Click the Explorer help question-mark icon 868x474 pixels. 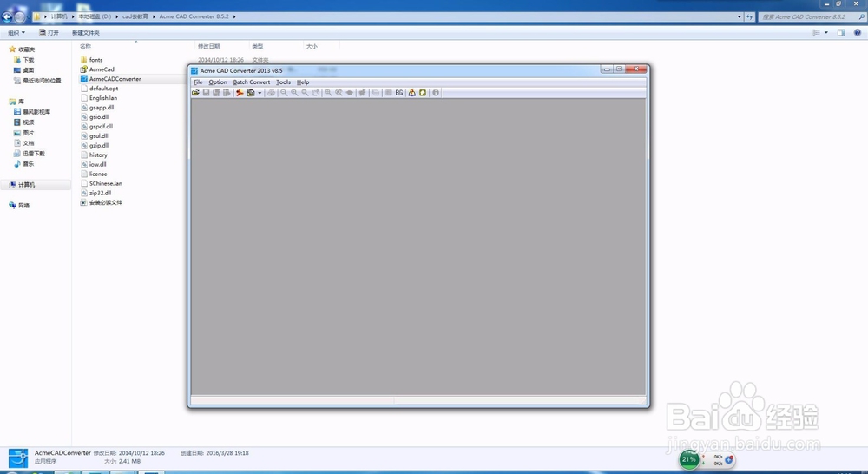(x=858, y=33)
